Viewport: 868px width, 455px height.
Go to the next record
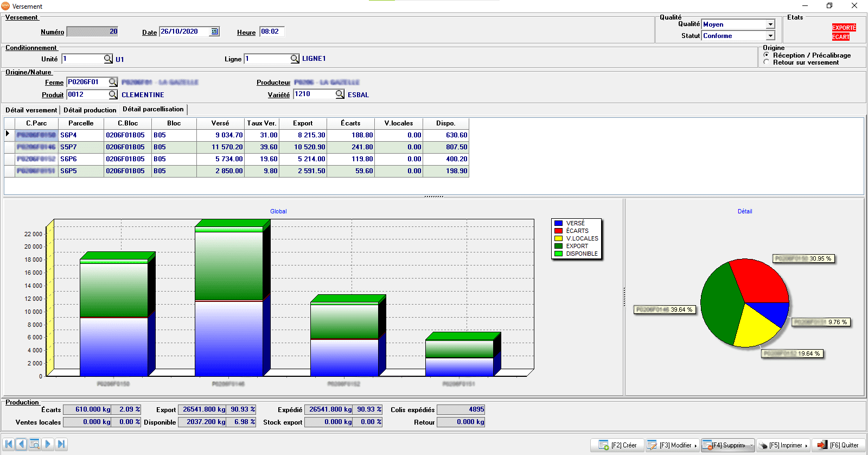48,444
